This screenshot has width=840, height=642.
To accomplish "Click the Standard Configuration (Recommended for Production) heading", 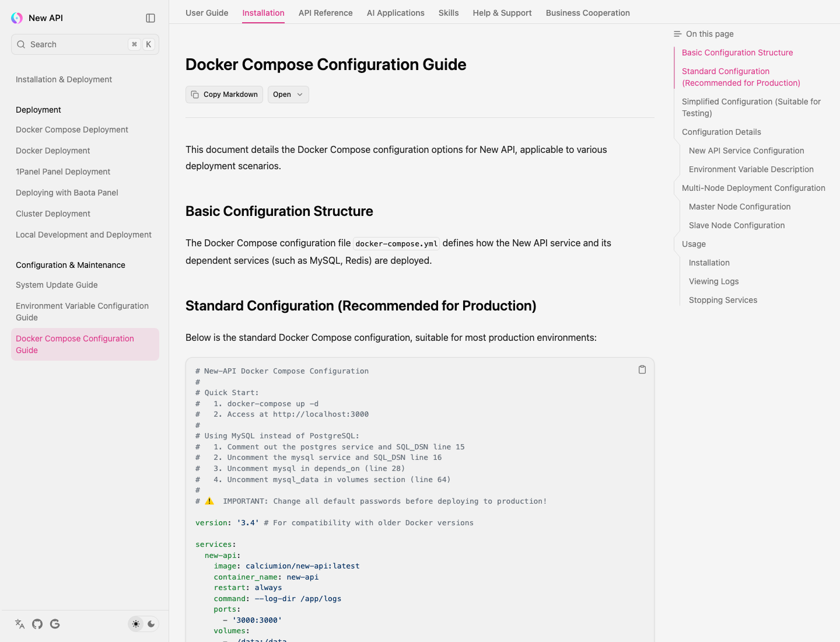I will click(x=361, y=306).
